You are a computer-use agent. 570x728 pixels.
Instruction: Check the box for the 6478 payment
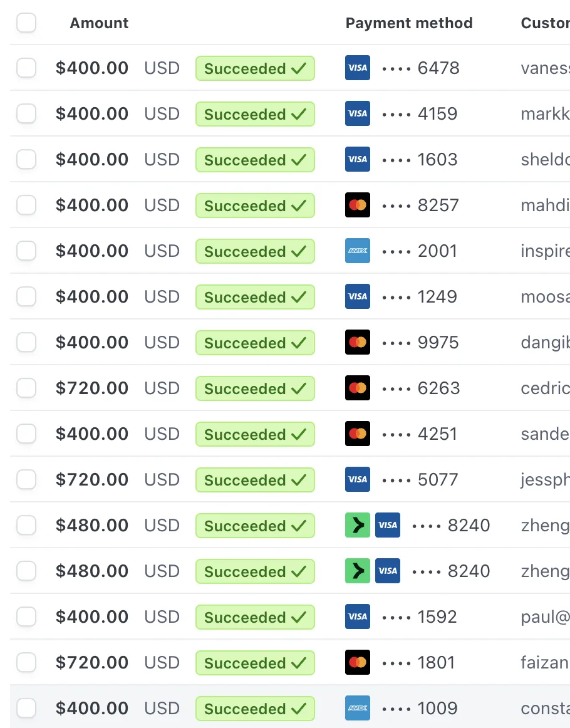[x=26, y=68]
